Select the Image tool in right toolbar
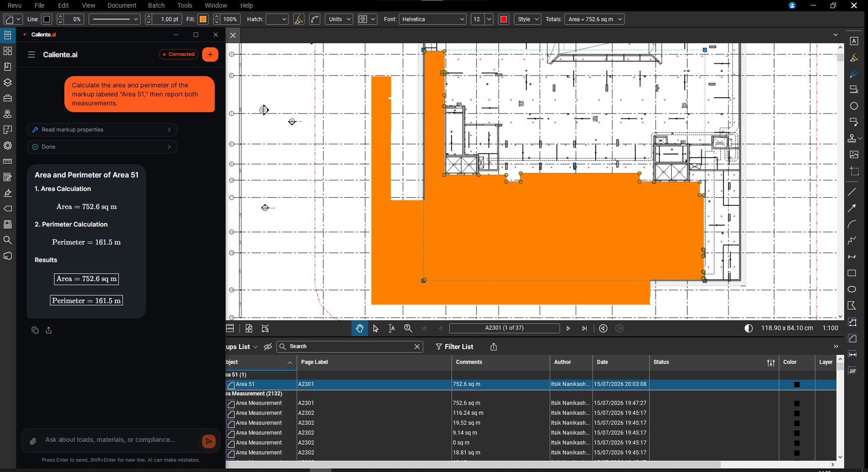The height and width of the screenshot is (472, 868). [x=854, y=154]
